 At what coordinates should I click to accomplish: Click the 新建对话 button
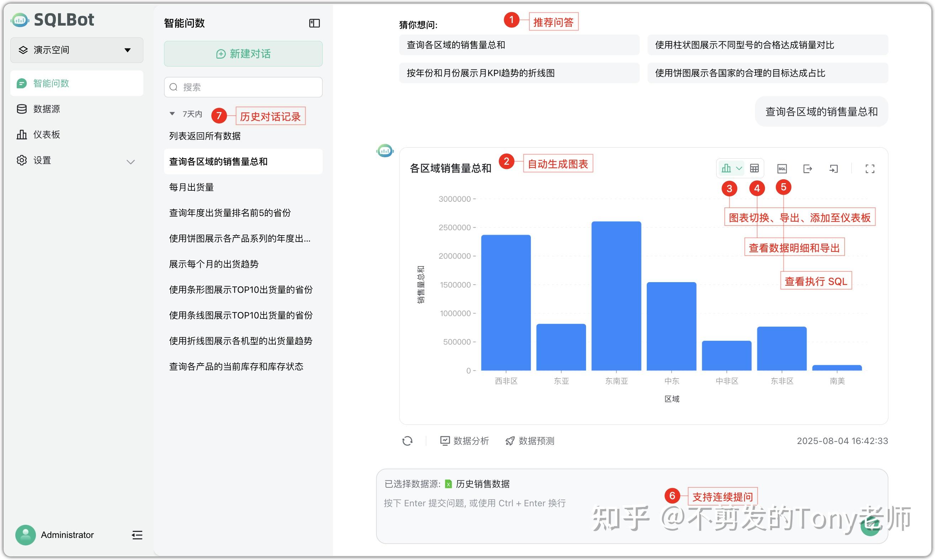point(243,54)
